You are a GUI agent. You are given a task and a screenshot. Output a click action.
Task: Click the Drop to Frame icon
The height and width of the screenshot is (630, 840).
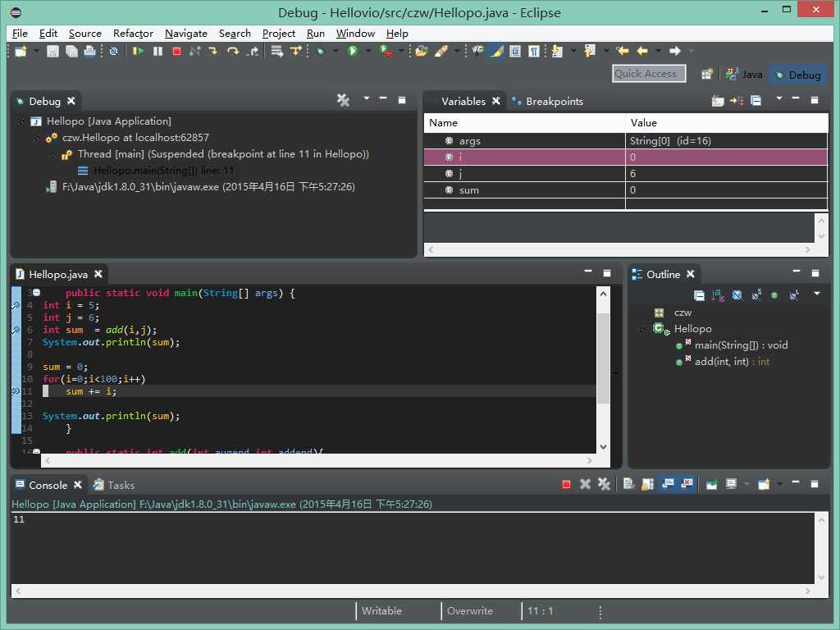[x=277, y=52]
